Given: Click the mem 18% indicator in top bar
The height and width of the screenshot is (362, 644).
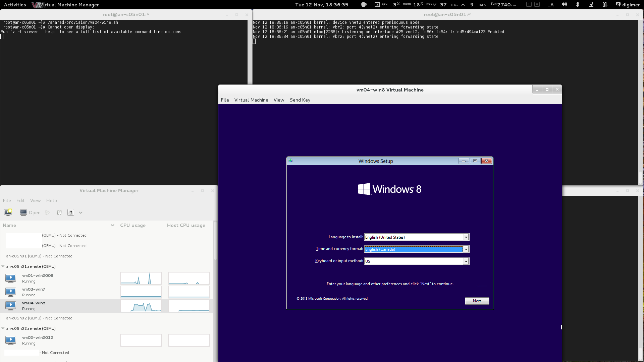Looking at the screenshot, I should click(x=413, y=5).
